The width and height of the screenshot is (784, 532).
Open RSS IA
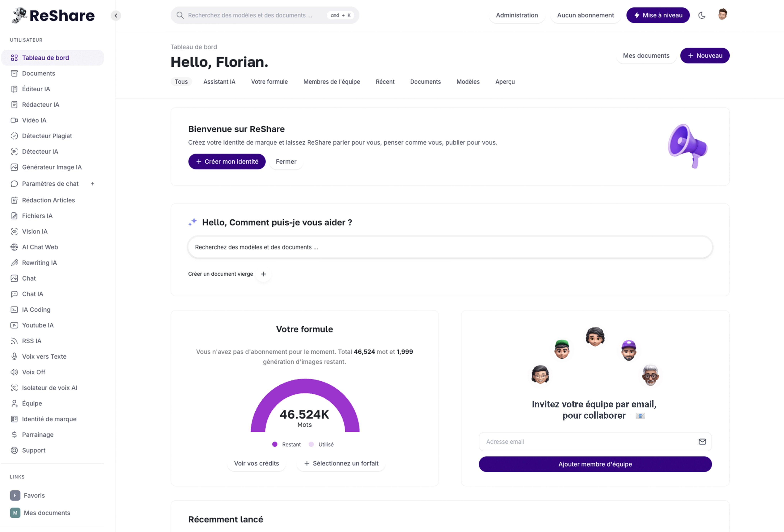click(x=52, y=341)
